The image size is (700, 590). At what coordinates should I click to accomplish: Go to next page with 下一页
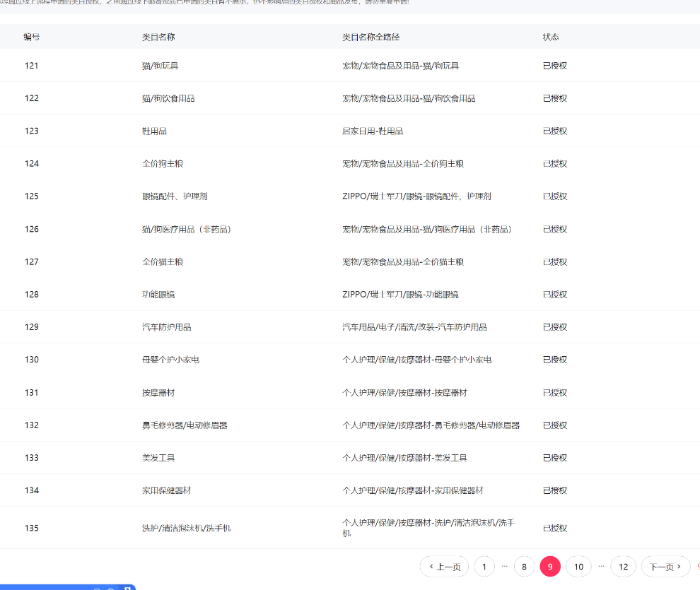665,567
